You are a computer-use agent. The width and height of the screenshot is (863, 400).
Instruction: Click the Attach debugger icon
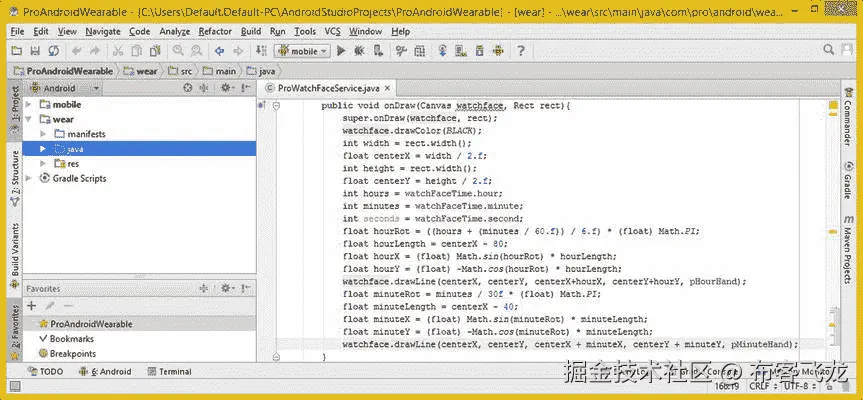click(378, 51)
